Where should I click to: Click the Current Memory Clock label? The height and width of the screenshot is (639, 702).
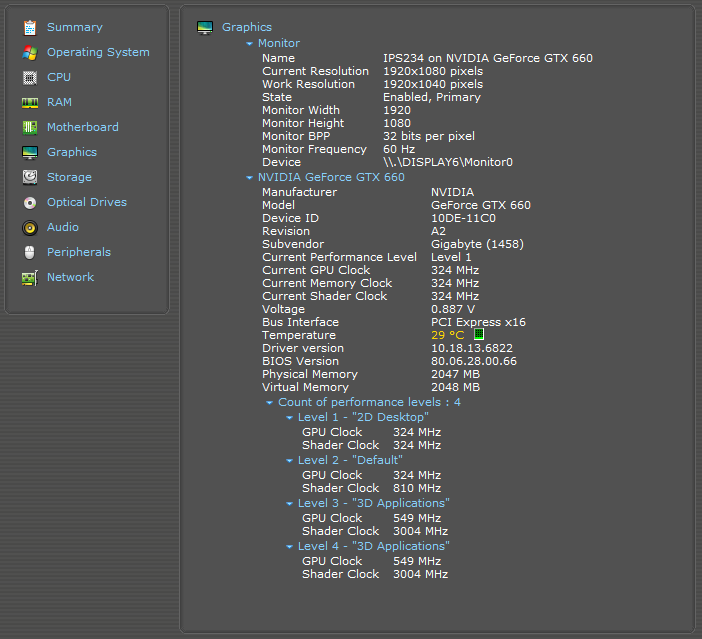click(x=327, y=283)
